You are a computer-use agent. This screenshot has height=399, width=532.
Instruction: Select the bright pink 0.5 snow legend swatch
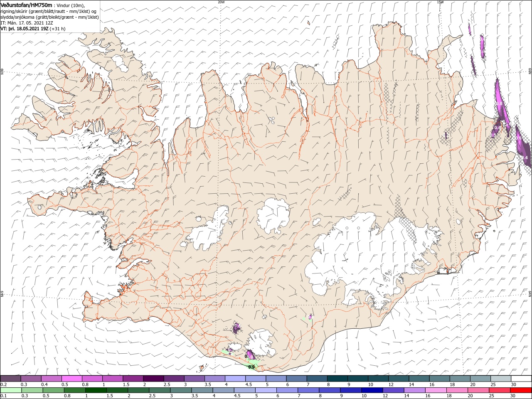(x=71, y=379)
